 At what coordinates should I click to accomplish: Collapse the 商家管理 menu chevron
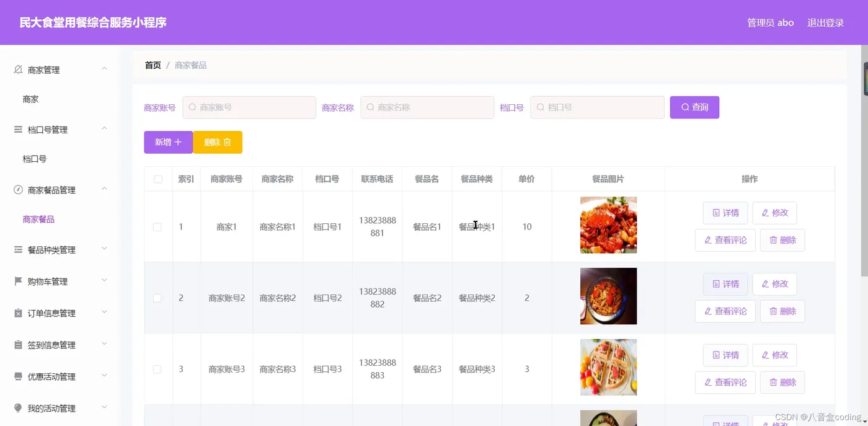(x=104, y=68)
